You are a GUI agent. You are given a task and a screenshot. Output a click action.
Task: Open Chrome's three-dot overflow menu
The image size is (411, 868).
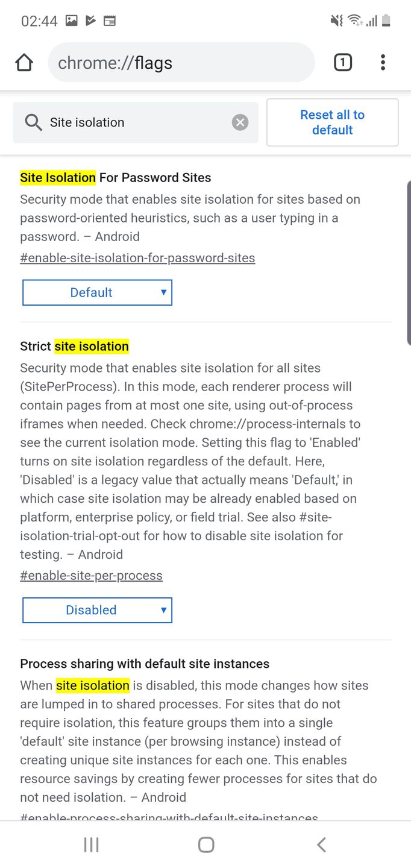point(383,63)
